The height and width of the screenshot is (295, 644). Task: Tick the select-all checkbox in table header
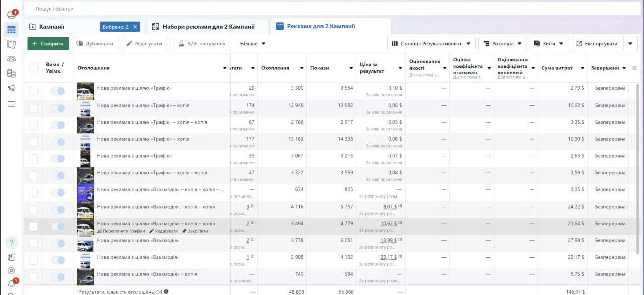click(x=33, y=68)
